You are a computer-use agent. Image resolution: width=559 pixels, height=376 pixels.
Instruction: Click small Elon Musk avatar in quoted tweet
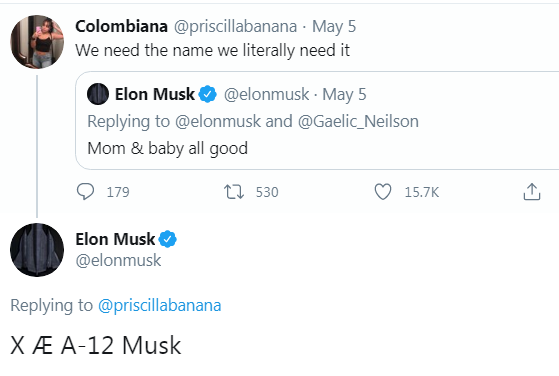tap(98, 94)
